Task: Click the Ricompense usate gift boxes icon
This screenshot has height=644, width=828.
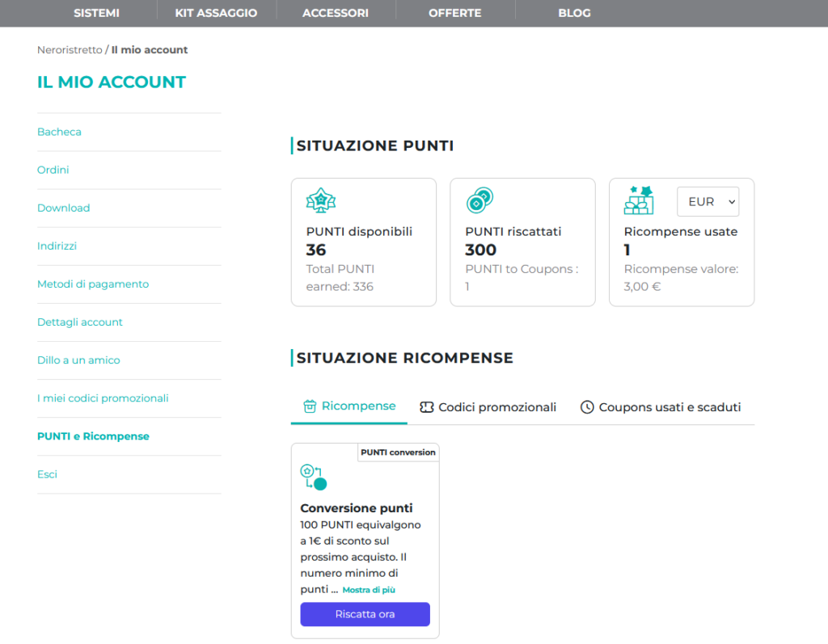Action: (x=639, y=200)
